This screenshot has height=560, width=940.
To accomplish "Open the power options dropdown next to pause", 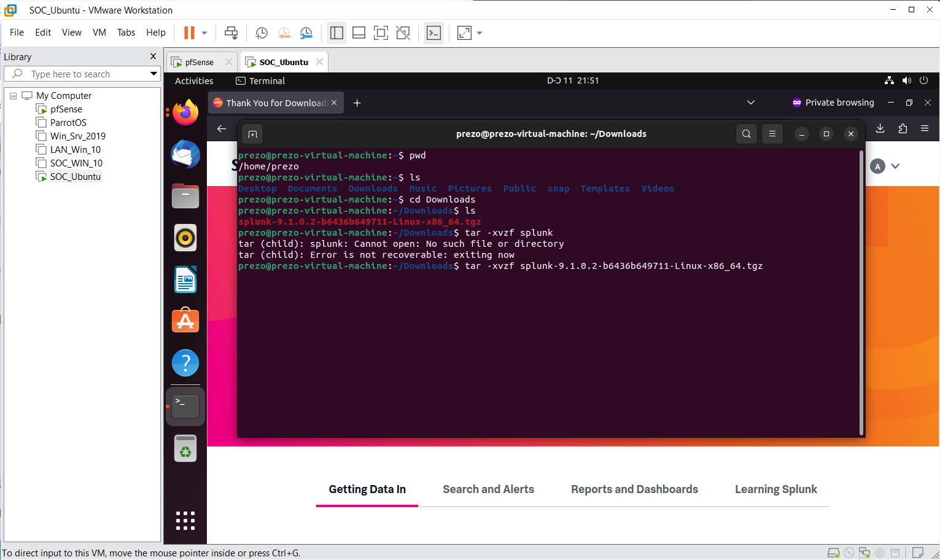I will coord(204,33).
